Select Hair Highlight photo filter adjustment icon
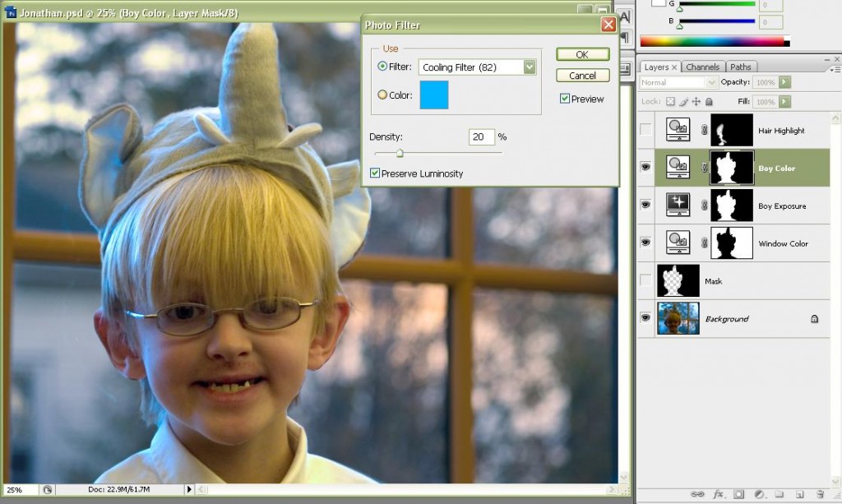 [x=678, y=130]
